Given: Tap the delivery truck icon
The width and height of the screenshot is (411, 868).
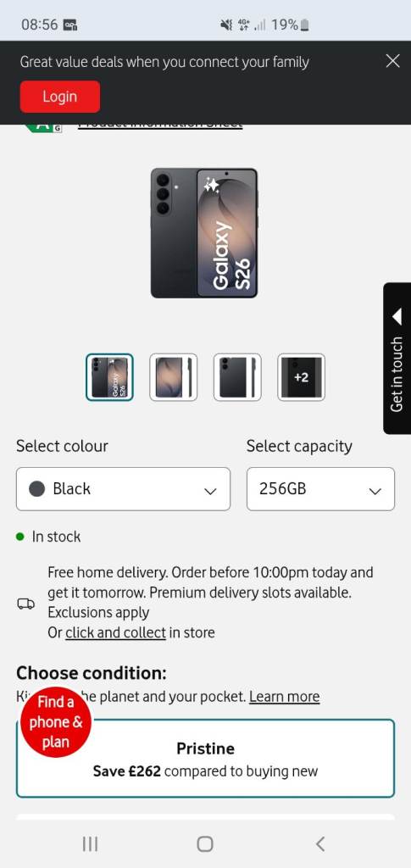Looking at the screenshot, I should [x=25, y=604].
